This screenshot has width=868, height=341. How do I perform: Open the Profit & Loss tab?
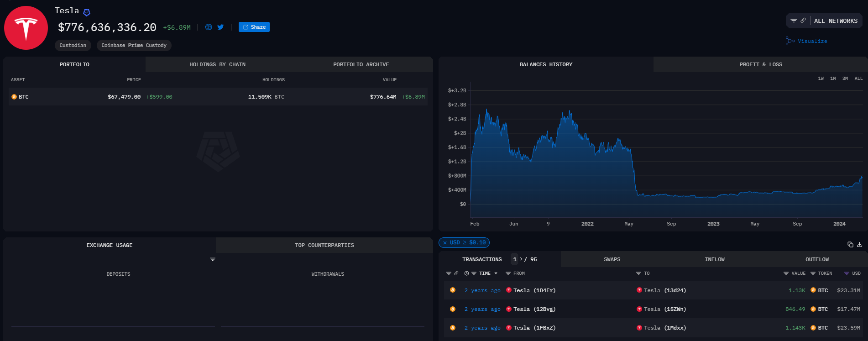tap(760, 64)
